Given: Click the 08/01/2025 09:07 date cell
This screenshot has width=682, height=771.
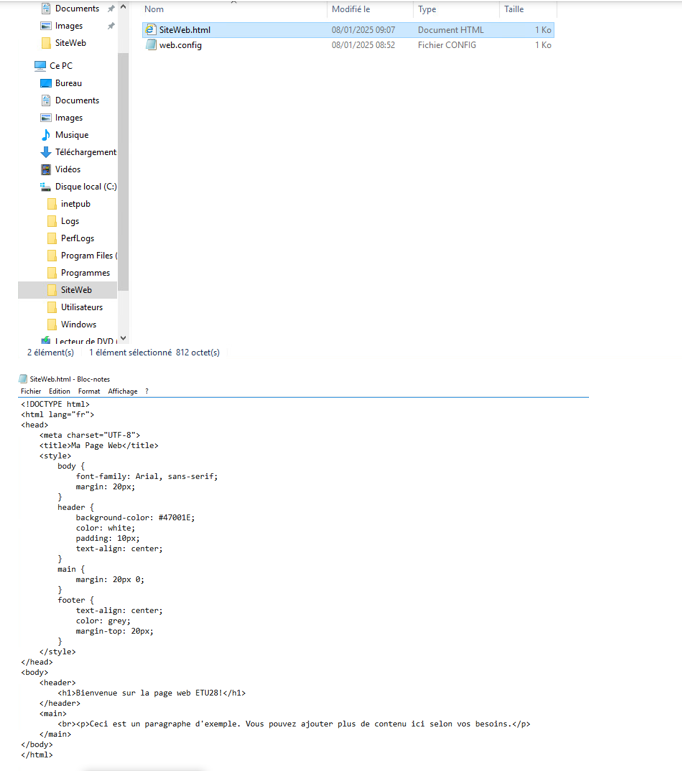Looking at the screenshot, I should click(x=363, y=30).
